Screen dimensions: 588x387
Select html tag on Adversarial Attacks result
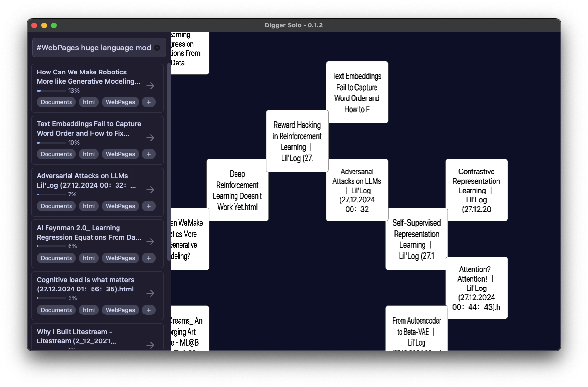89,206
